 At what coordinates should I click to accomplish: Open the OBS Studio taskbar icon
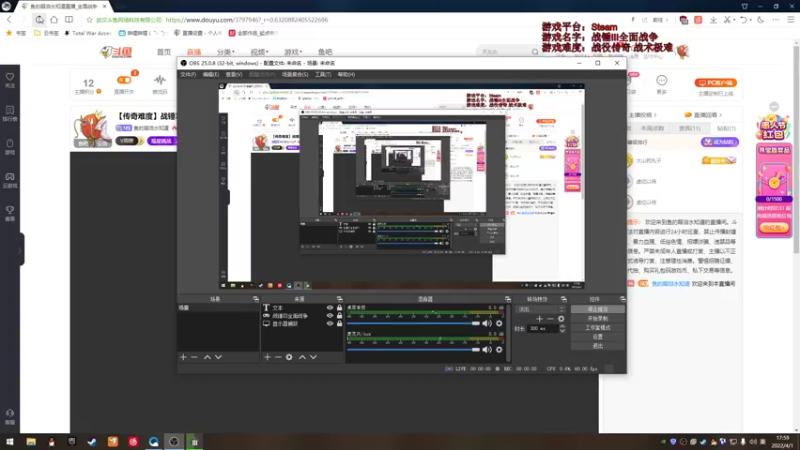[x=174, y=442]
